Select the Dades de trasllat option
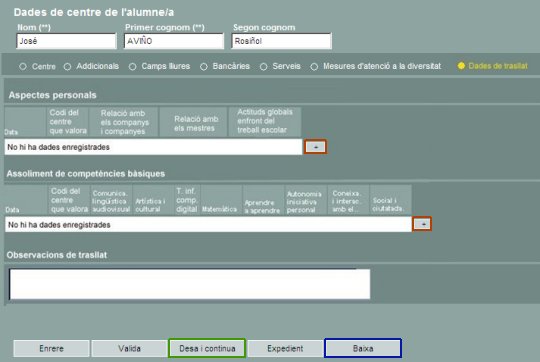Viewport: 540px width, 362px height. pyautogui.click(x=461, y=66)
